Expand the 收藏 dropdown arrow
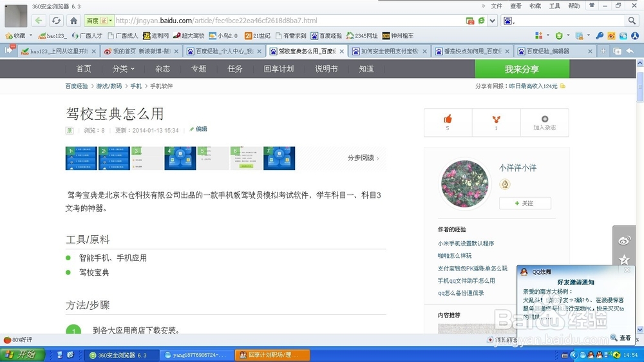The width and height of the screenshot is (644, 362). [31, 35]
